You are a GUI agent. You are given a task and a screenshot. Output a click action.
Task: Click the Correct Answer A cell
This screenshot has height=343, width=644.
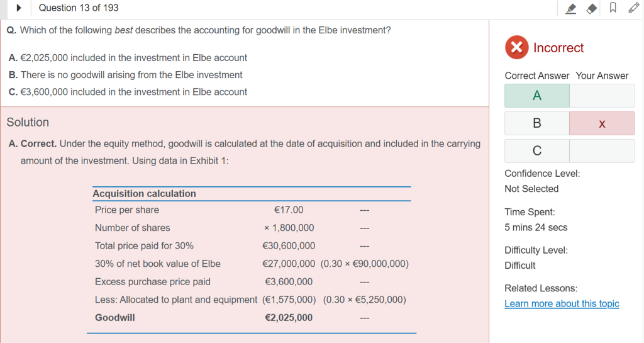click(537, 96)
